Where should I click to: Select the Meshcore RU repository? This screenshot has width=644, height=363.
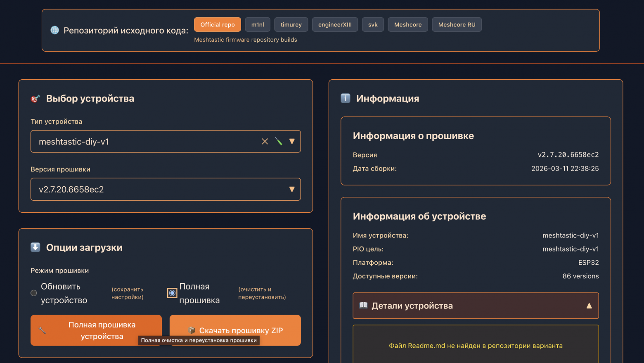(x=457, y=25)
